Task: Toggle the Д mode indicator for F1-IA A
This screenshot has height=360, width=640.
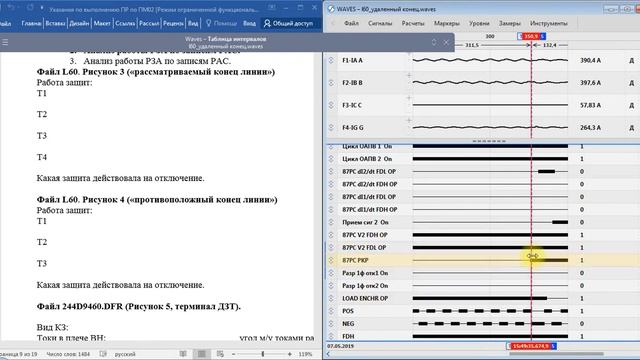Action: point(631,60)
